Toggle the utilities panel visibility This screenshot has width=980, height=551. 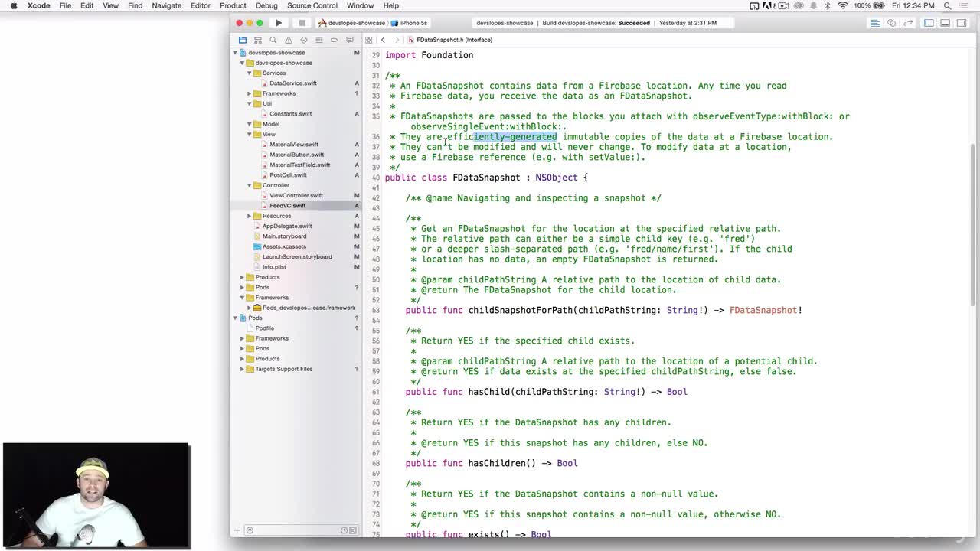pyautogui.click(x=962, y=23)
